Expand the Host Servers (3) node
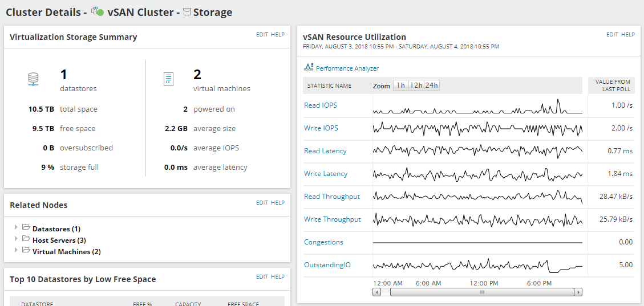This screenshot has width=644, height=306. click(x=16, y=239)
